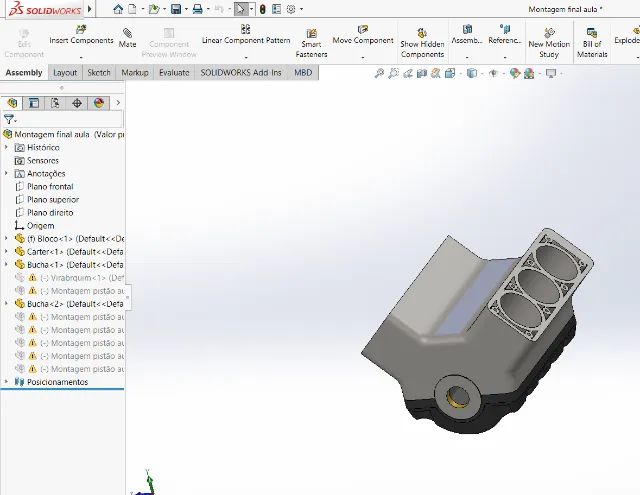
Task: Open the FeatureManager Design Tree tab
Action: coord(12,103)
